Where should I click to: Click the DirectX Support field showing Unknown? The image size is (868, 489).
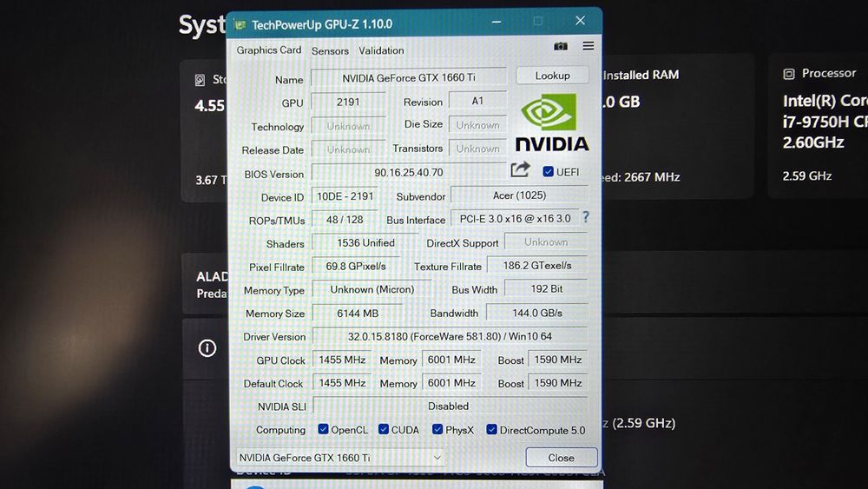coord(546,242)
